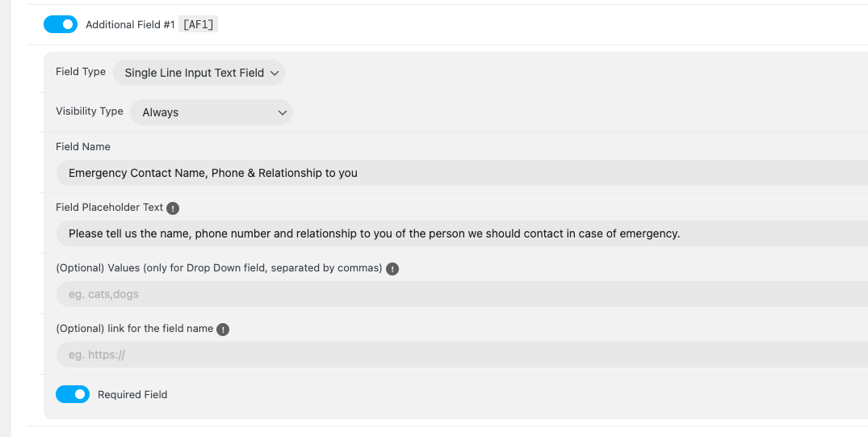868x437 pixels.
Task: Click the chevron arrow of the Always selector
Action: (283, 113)
